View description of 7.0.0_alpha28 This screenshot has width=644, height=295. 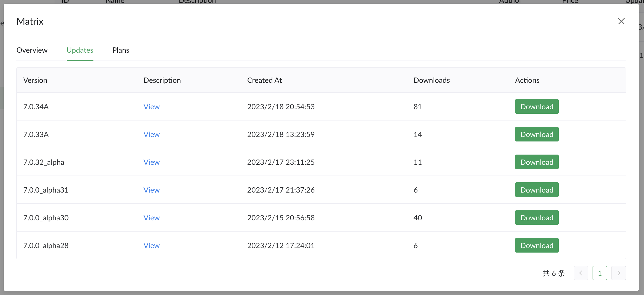[x=151, y=245]
